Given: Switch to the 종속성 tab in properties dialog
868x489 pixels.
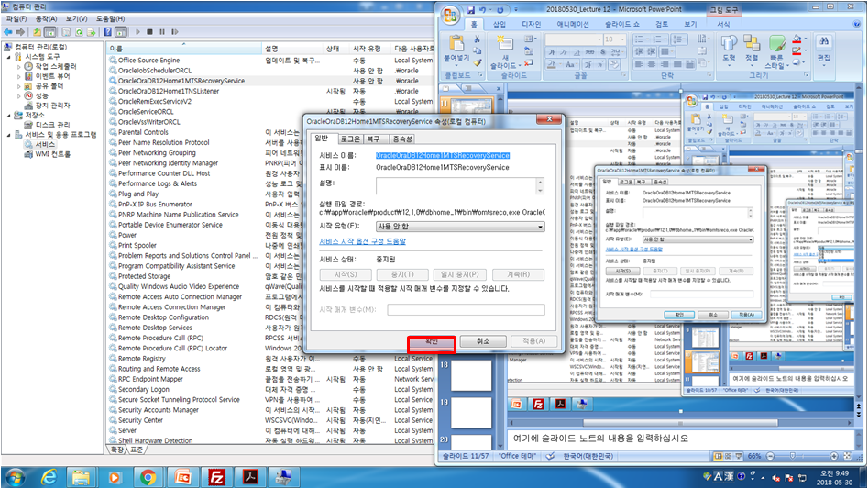Looking at the screenshot, I should tap(401, 139).
